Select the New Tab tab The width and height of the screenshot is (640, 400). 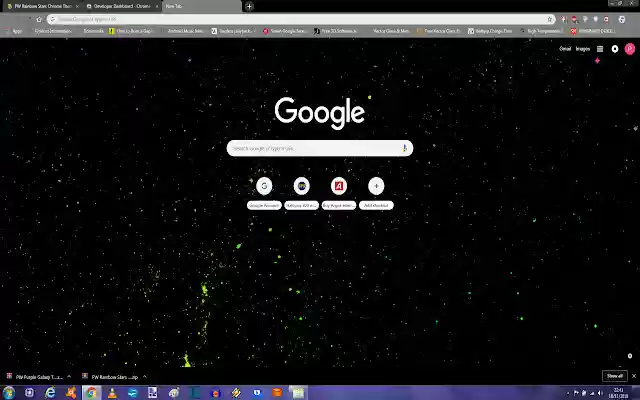(x=202, y=7)
